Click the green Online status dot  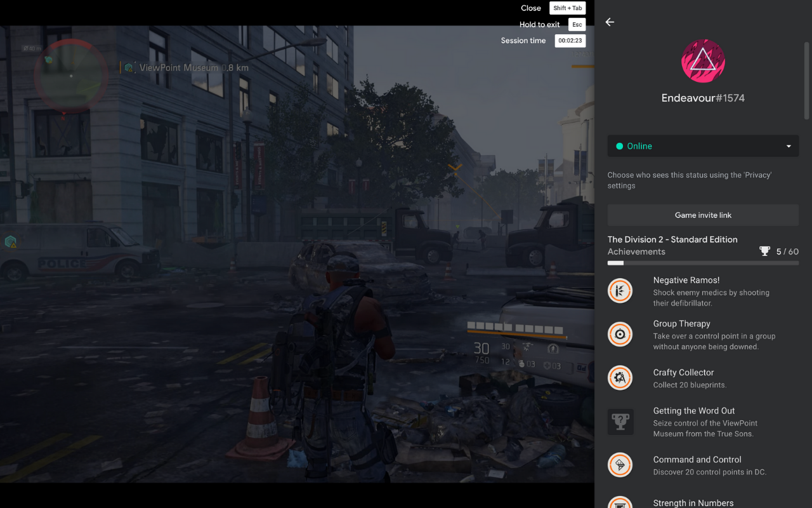(619, 146)
